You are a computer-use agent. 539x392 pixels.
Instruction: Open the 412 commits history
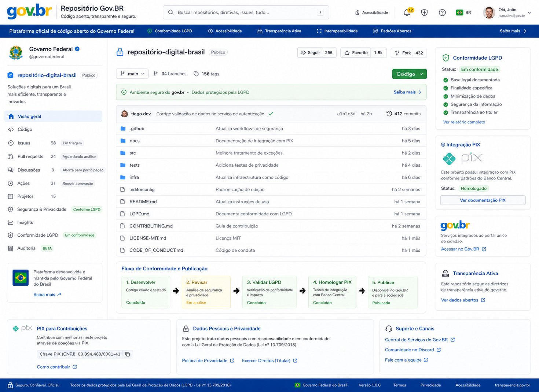tap(403, 114)
